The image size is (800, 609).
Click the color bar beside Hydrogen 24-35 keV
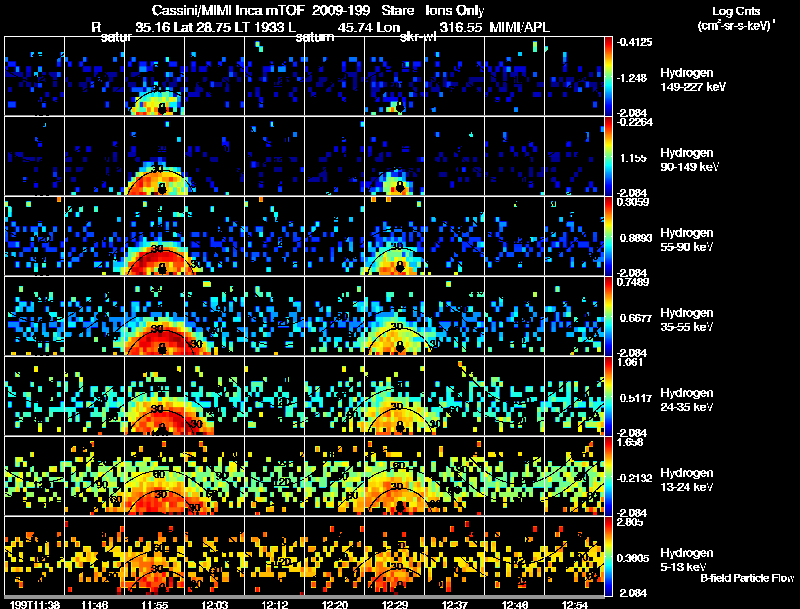[608, 397]
